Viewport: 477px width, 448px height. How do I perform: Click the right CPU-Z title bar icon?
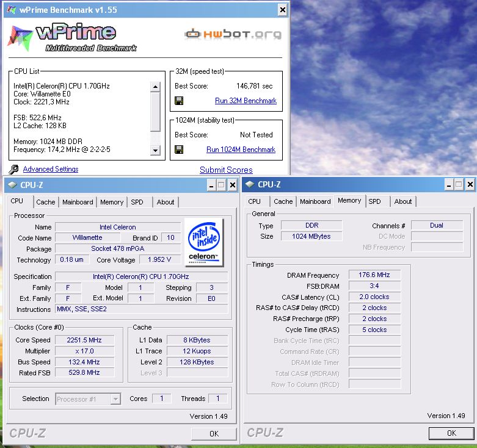coord(250,184)
